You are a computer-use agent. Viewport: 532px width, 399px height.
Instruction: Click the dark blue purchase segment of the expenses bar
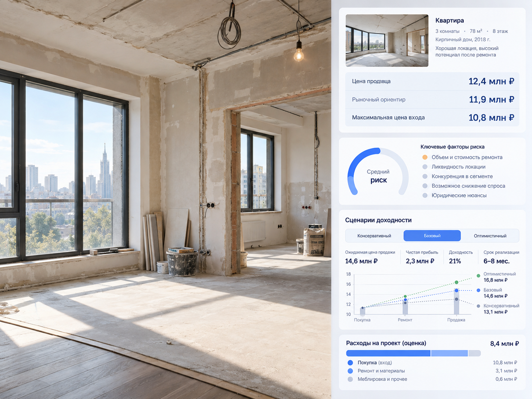388,353
